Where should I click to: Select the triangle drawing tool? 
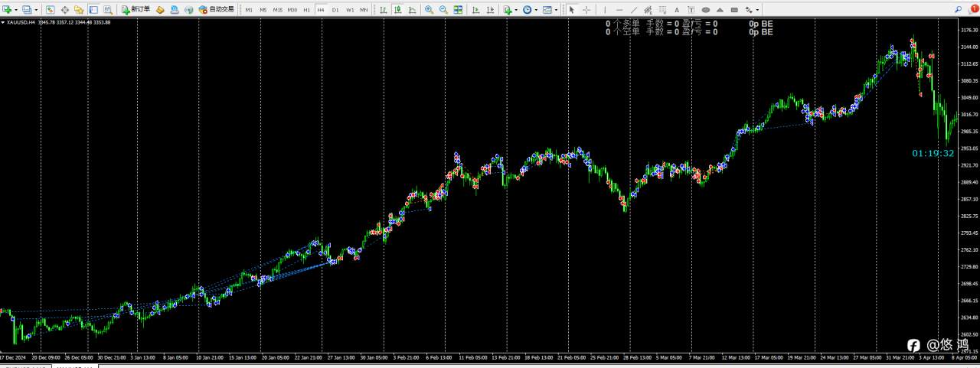coord(720,9)
